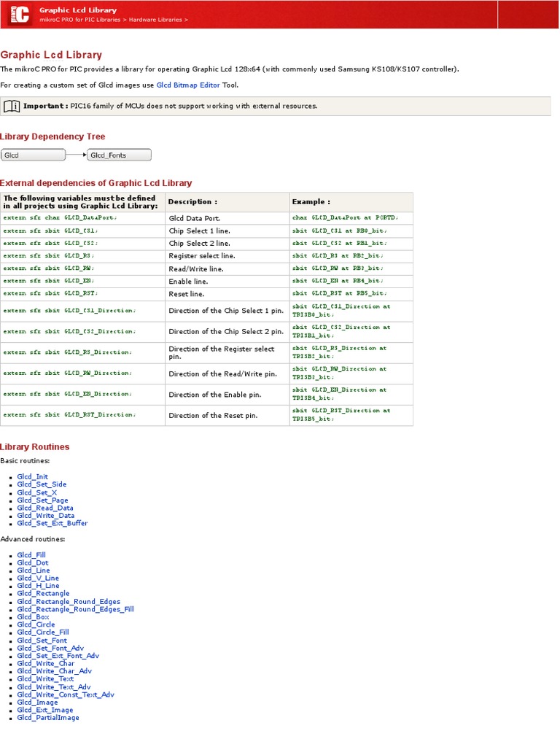Open the Glcd_H_Line routine link
The image size is (560, 747).
(39, 586)
